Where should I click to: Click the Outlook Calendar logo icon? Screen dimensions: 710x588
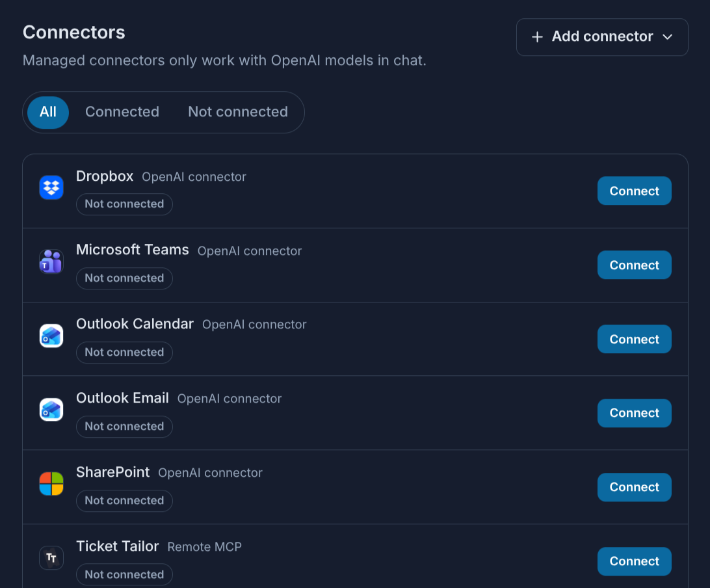pyautogui.click(x=51, y=336)
